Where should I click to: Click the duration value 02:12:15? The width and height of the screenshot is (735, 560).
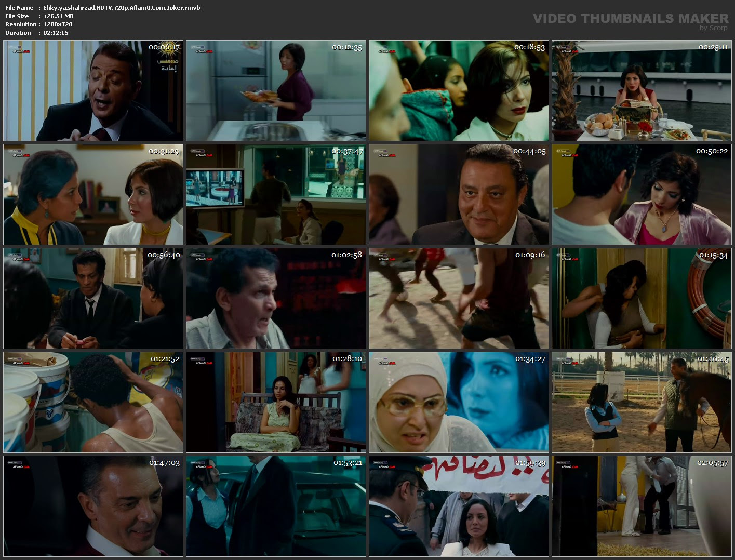tap(56, 33)
